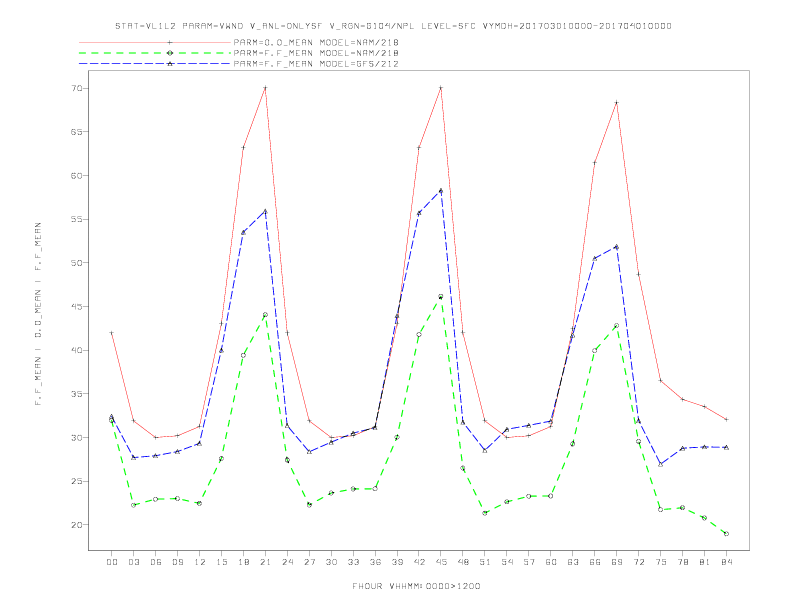Click the vertical y-axis title F.F_MEAN | O.O_MEAN | F.F_MEAN

(38, 314)
